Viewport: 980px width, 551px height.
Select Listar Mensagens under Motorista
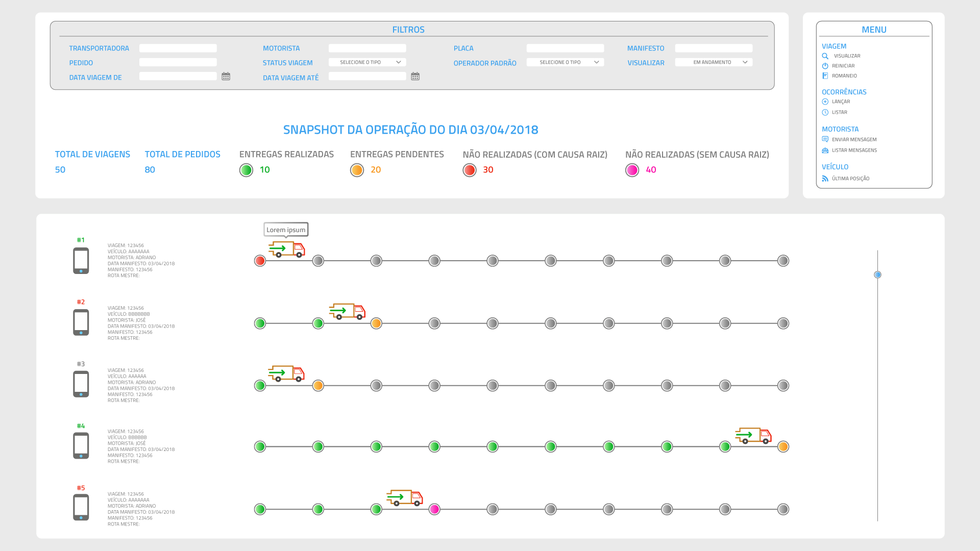(x=854, y=151)
